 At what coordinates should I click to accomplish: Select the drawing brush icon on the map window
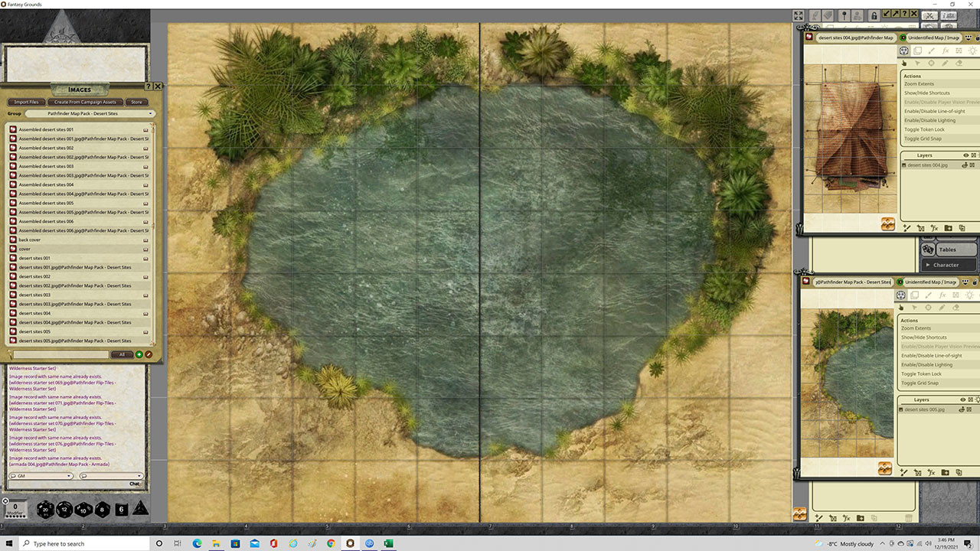click(931, 50)
